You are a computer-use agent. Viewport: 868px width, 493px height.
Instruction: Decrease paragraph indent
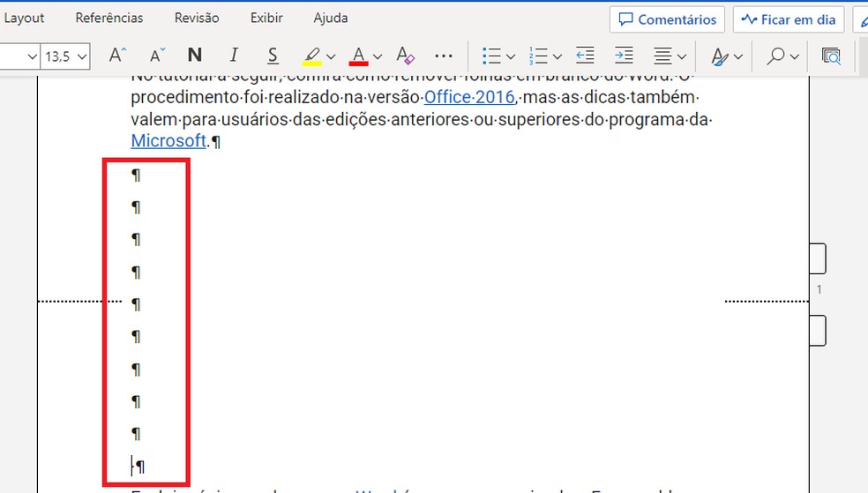click(585, 56)
